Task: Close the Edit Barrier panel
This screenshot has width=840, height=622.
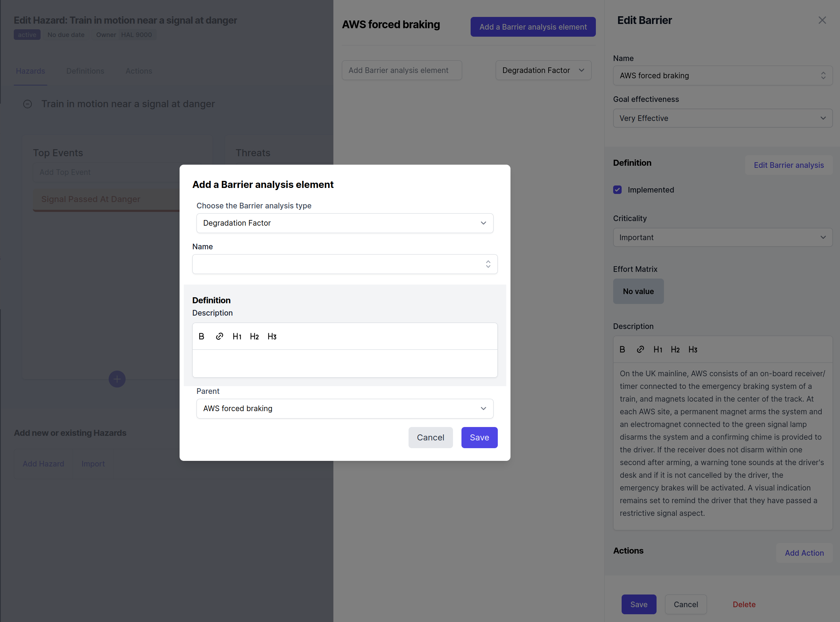Action: click(822, 20)
